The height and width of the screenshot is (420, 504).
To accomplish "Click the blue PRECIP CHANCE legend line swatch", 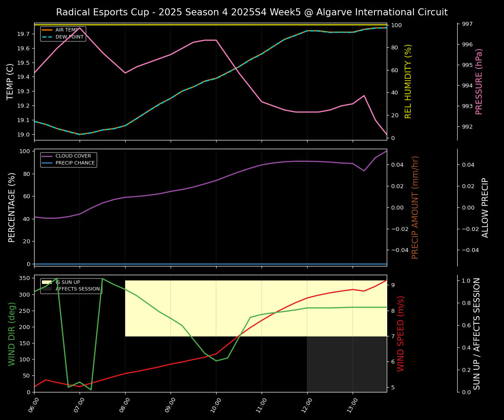I will tap(47, 163).
